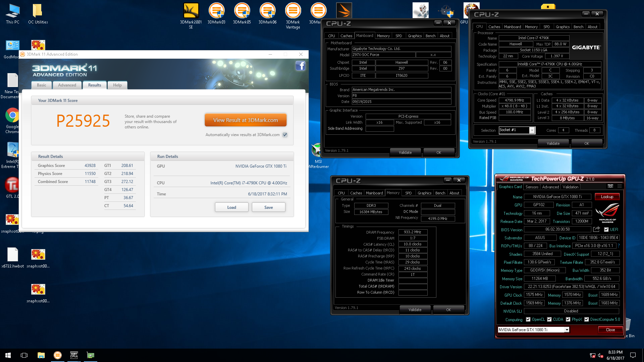Toggle the PhysX checkbox in GPU-Z
The height and width of the screenshot is (362, 644).
(x=568, y=319)
